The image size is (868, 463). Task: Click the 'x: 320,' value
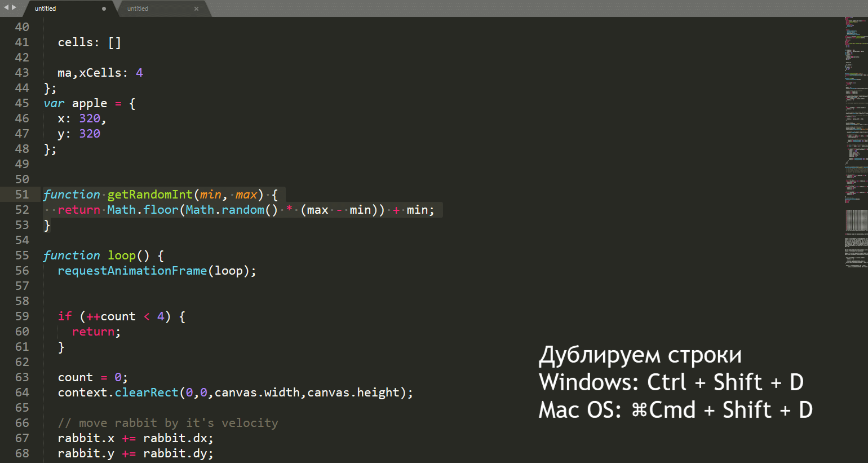(x=82, y=118)
